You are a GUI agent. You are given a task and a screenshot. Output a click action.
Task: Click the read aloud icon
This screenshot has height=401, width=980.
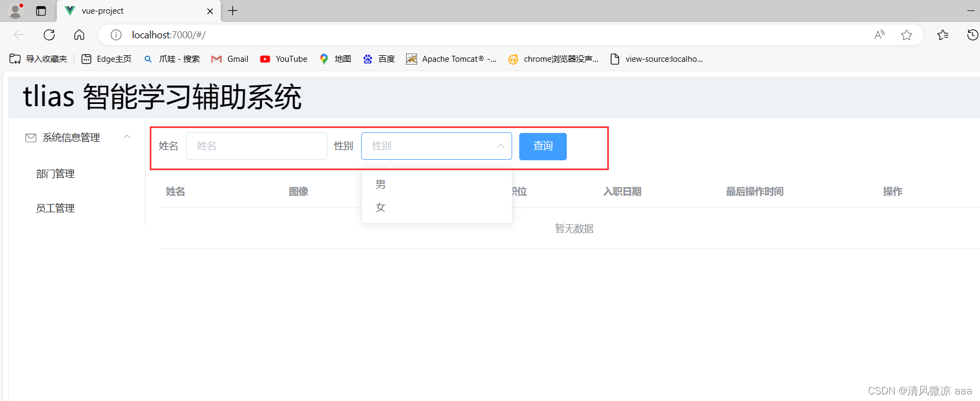[x=879, y=35]
